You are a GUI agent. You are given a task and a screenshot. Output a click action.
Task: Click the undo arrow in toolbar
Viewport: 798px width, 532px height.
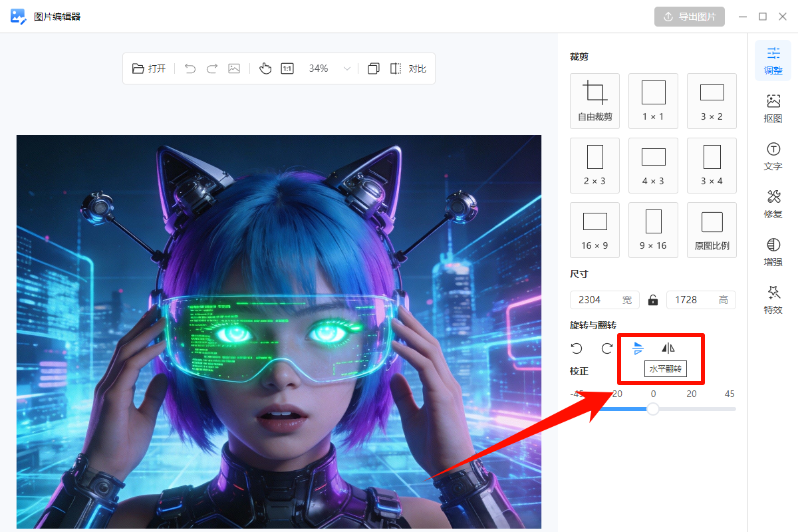(x=190, y=68)
